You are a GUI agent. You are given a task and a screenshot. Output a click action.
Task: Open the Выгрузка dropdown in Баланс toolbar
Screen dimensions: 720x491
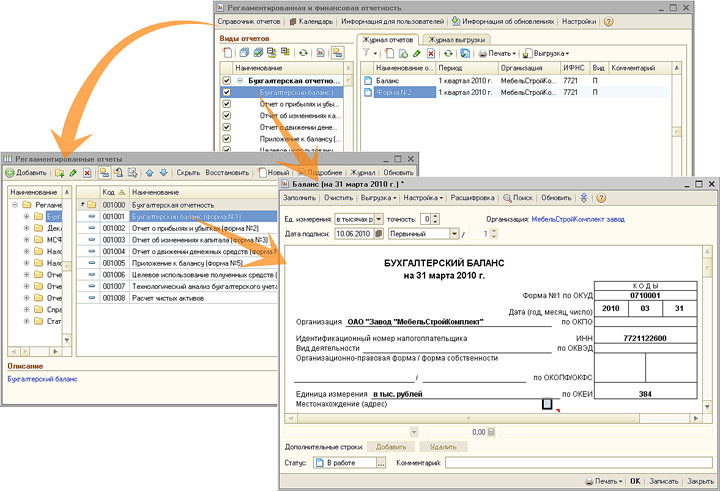[378, 198]
